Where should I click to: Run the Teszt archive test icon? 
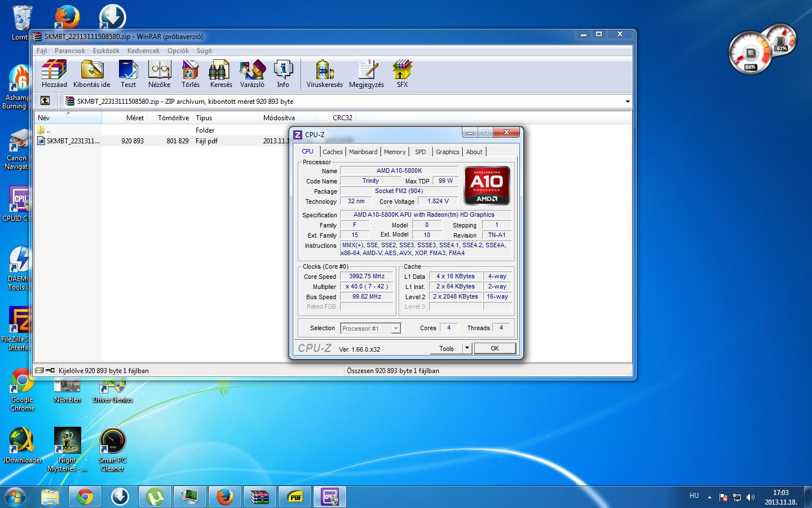coord(128,74)
